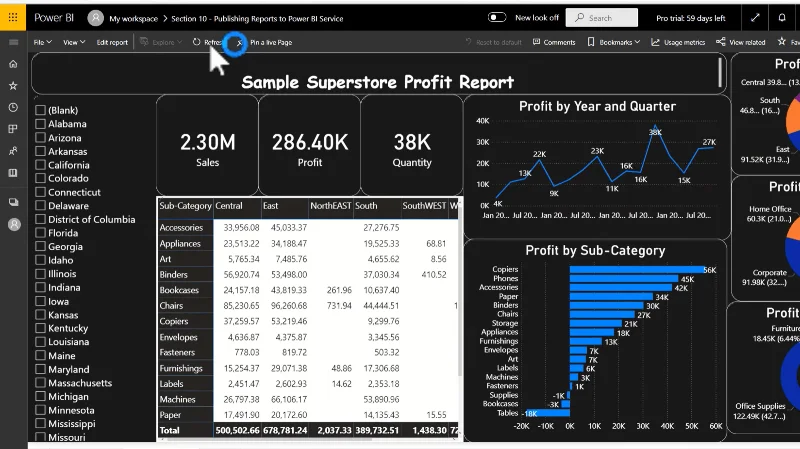
Task: Click the 38K Quantity card
Action: tap(412, 146)
